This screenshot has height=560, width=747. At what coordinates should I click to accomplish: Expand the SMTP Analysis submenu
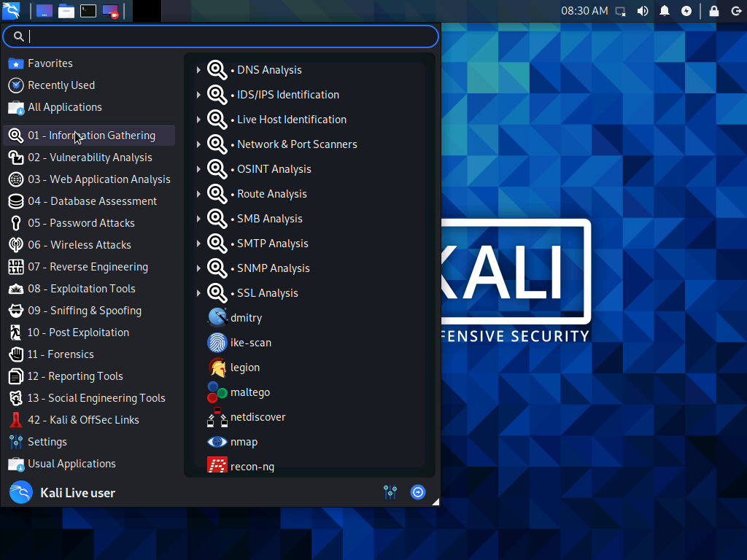[198, 244]
